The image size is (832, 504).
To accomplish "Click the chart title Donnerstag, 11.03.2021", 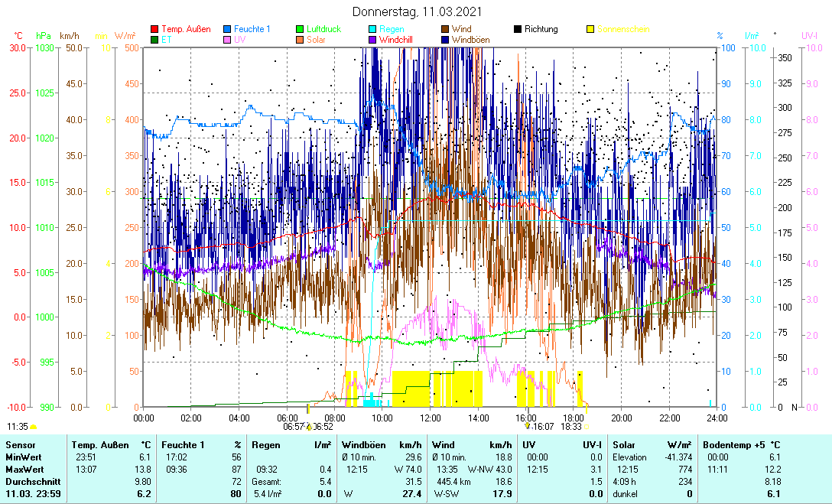I will pyautogui.click(x=417, y=12).
